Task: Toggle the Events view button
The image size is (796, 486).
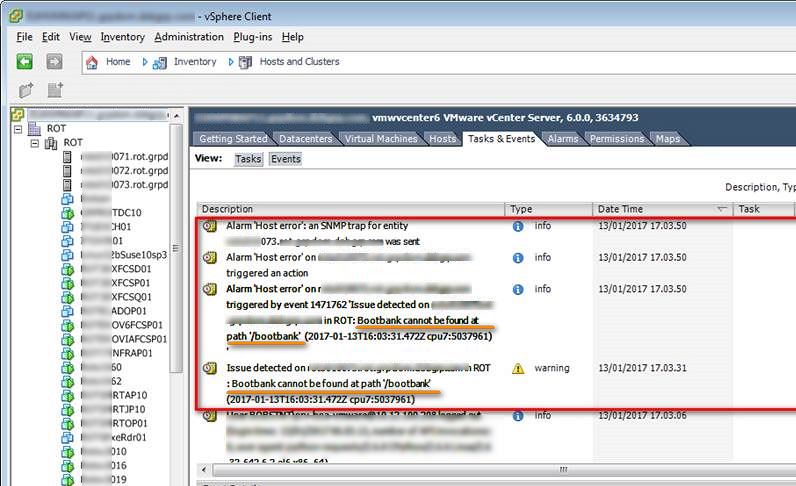Action: pyautogui.click(x=286, y=159)
